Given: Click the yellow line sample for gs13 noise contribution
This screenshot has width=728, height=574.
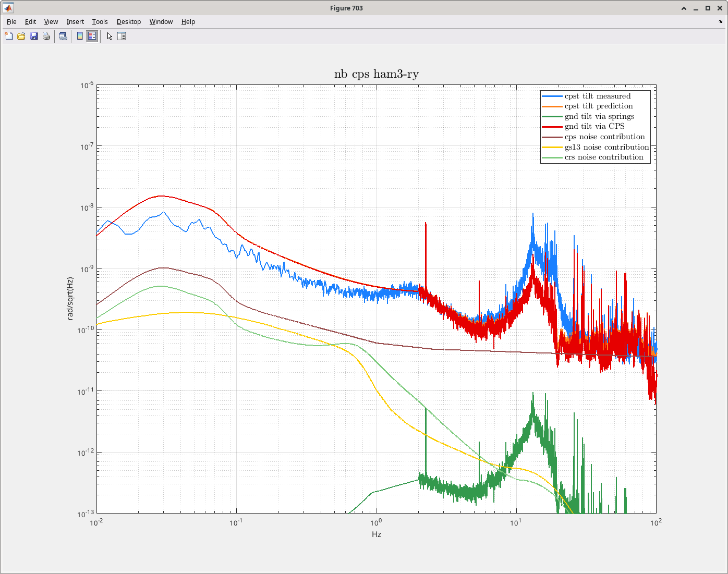Looking at the screenshot, I should (x=552, y=148).
